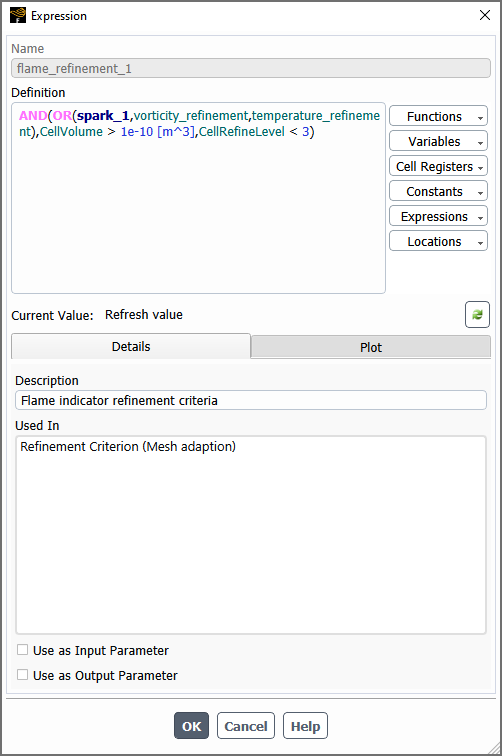Click CellRefineLevel in the definition
502x756 pixels.
tap(242, 132)
